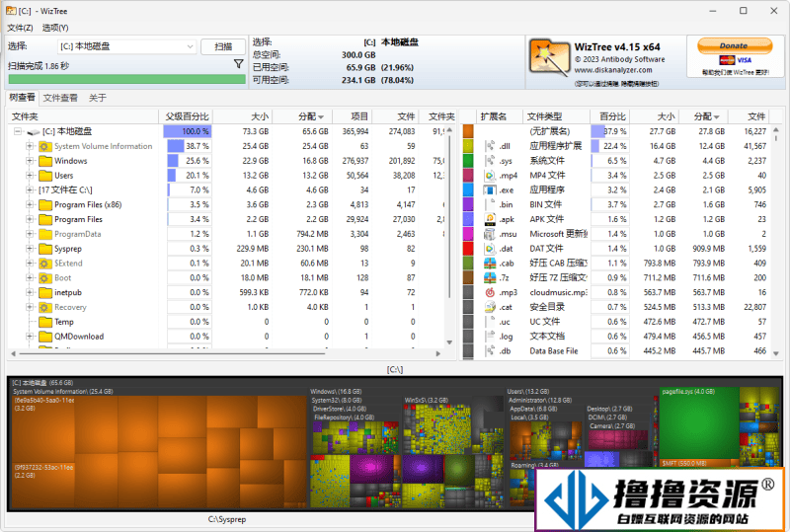Click the www.diskanalyzer.com text

[x=613, y=70]
